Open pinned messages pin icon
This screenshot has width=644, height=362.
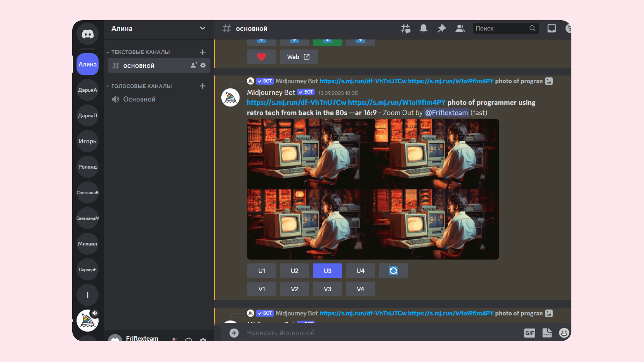pyautogui.click(x=441, y=29)
